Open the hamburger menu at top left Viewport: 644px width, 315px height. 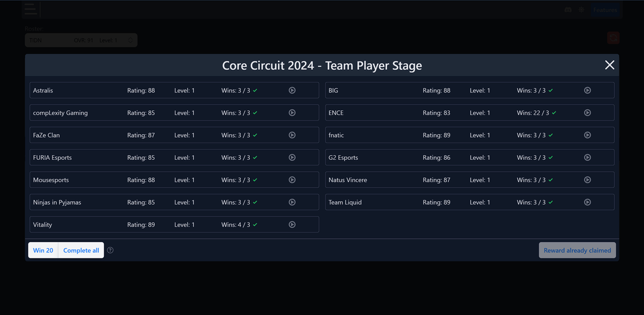30,10
